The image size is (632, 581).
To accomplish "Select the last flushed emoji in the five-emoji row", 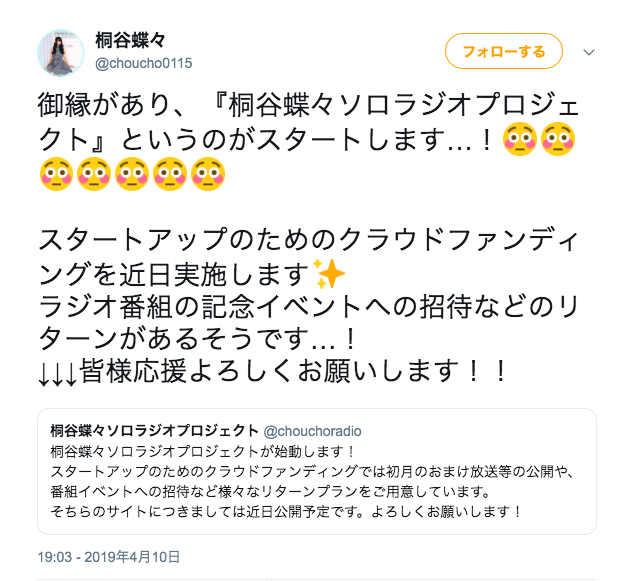I will (x=208, y=174).
